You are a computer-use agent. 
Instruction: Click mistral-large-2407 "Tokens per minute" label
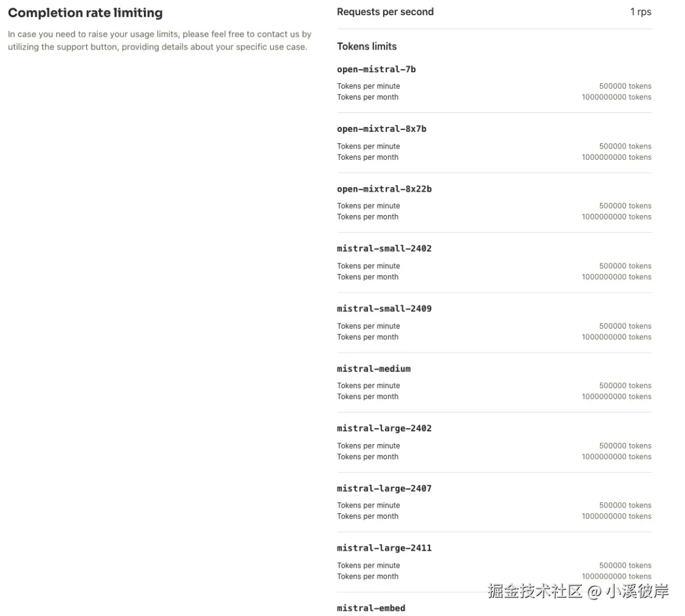tap(369, 506)
